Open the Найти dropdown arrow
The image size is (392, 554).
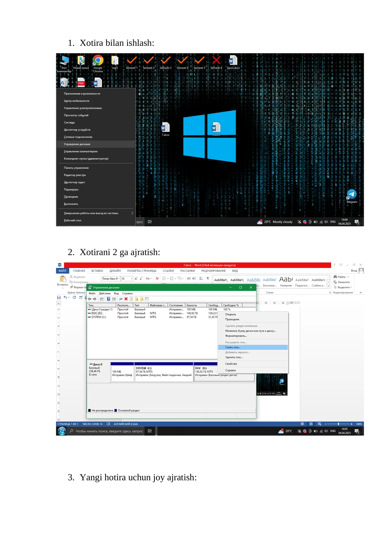tap(348, 277)
